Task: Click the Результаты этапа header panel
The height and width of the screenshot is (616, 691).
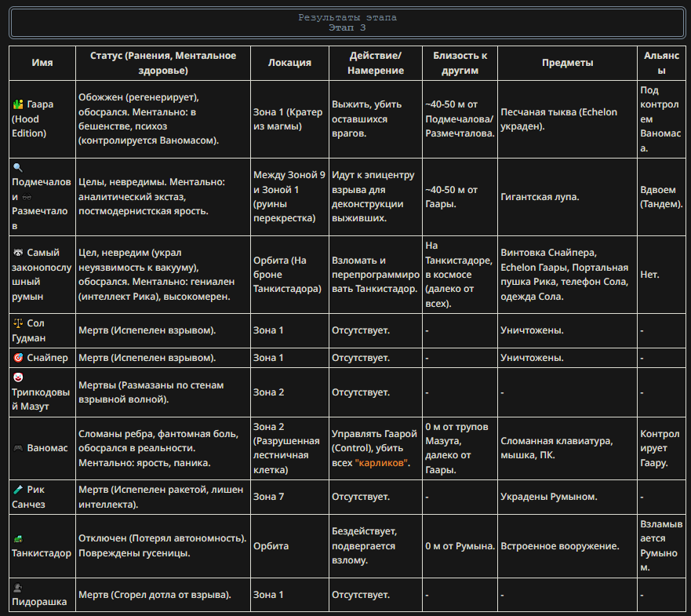Action: pyautogui.click(x=347, y=23)
